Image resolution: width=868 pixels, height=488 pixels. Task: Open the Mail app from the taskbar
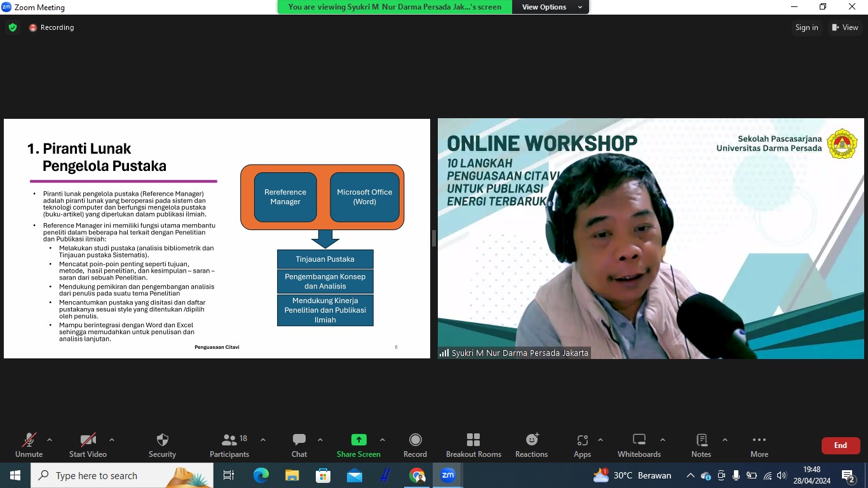pos(354,475)
